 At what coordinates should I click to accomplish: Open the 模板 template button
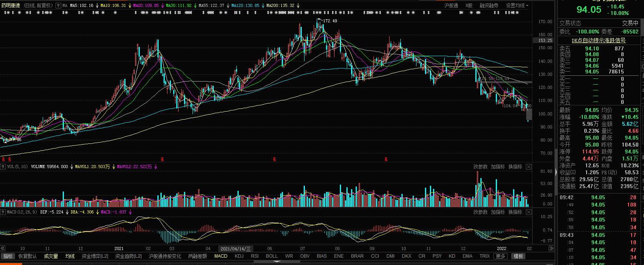tap(519, 256)
